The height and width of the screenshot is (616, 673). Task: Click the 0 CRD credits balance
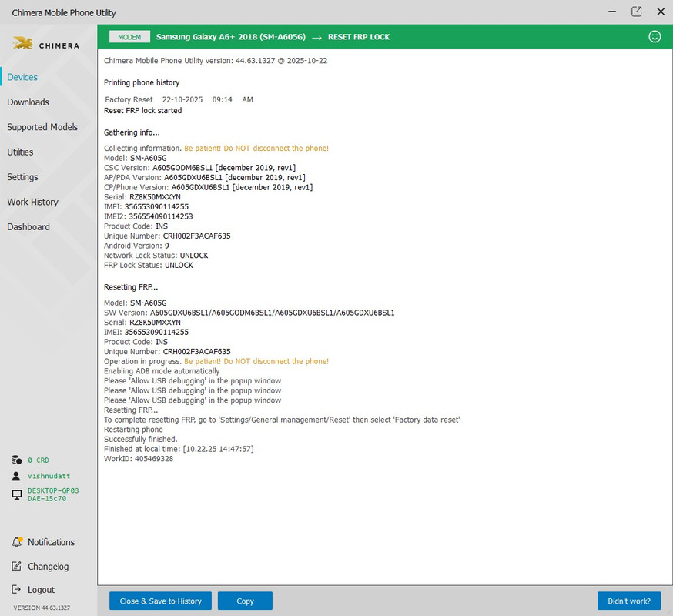click(39, 460)
